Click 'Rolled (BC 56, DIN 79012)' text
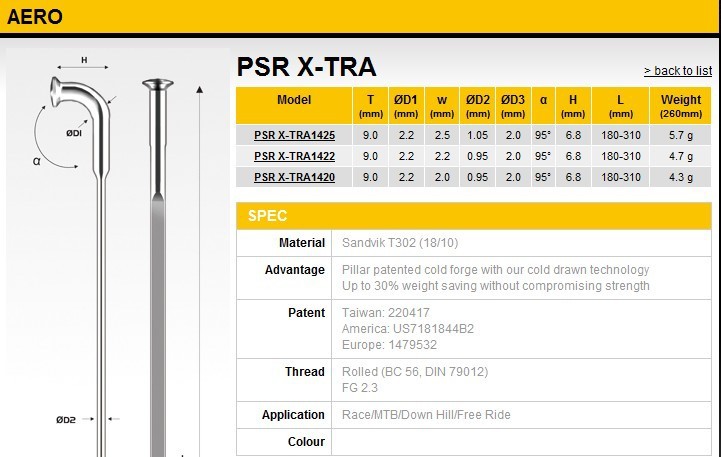This screenshot has height=457, width=721. coord(415,371)
